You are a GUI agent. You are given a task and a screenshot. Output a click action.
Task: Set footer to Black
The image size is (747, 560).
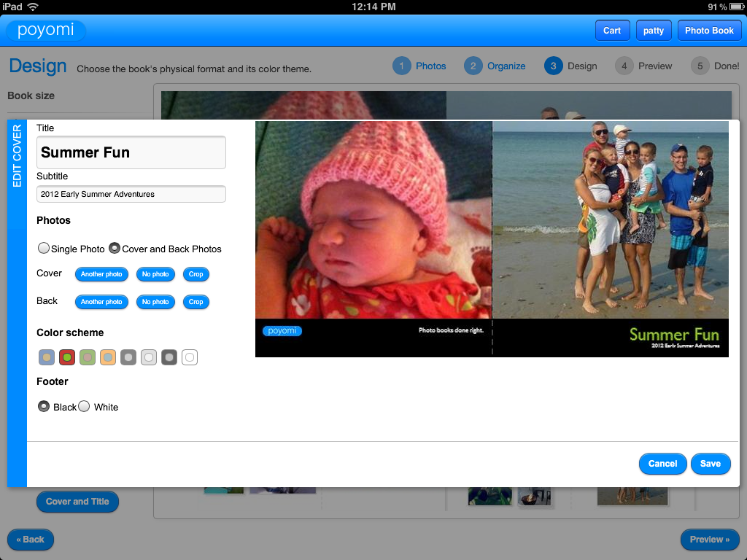pyautogui.click(x=44, y=407)
